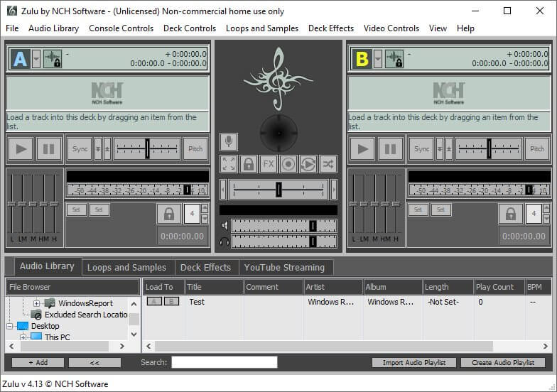This screenshot has width=557, height=392.
Task: Toggle Deck A waveform lock icon
Action: click(53, 58)
